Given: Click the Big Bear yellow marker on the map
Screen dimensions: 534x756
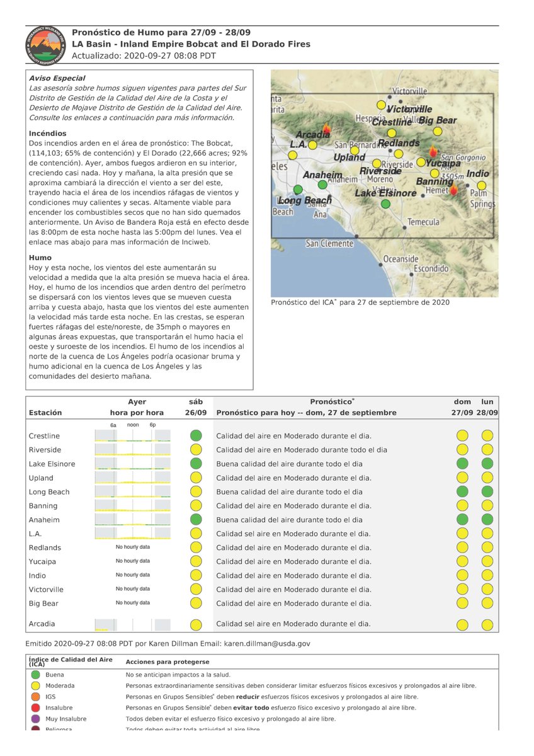Looking at the screenshot, I should [x=438, y=131].
